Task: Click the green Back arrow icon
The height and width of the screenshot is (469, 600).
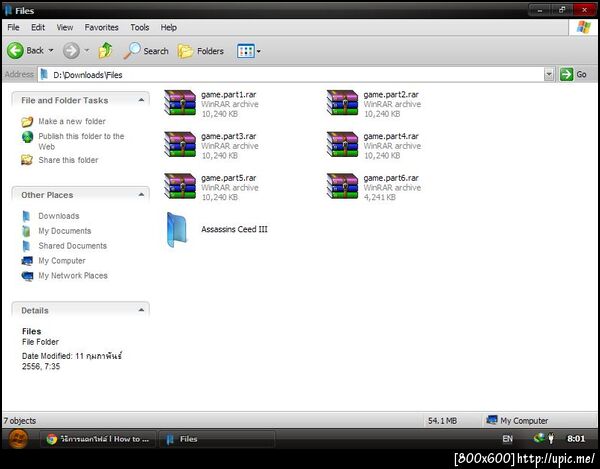Action: tap(15, 51)
